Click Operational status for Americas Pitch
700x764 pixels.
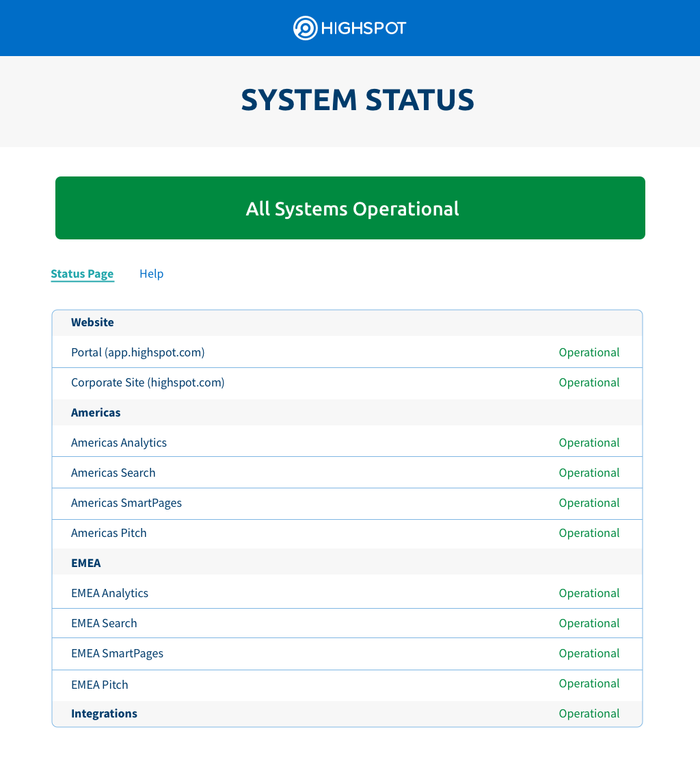589,533
